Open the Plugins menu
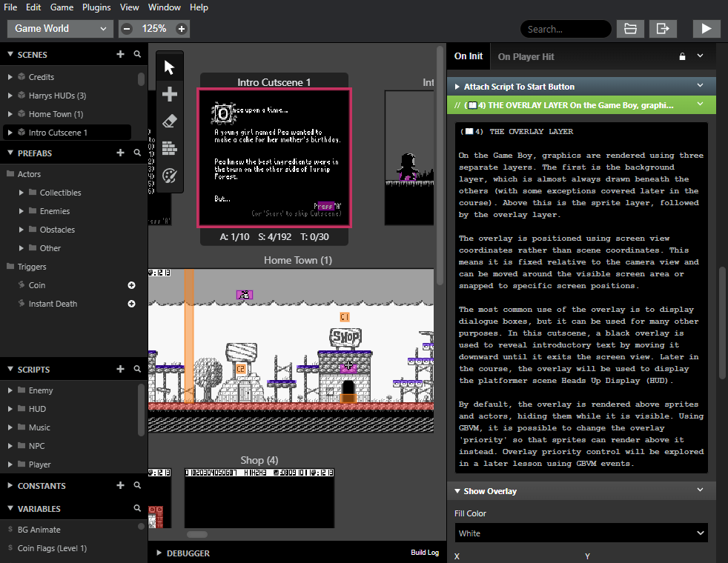This screenshot has height=563, width=728. click(x=96, y=7)
